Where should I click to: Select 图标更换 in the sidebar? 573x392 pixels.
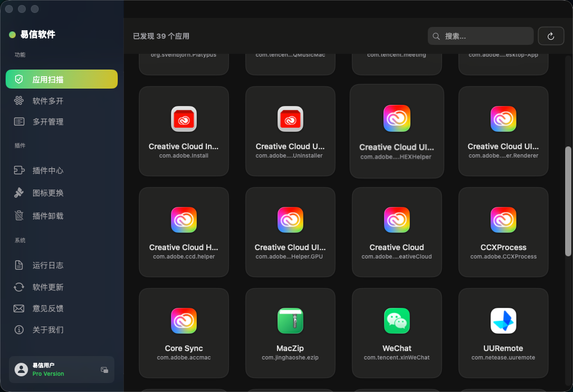[48, 193]
